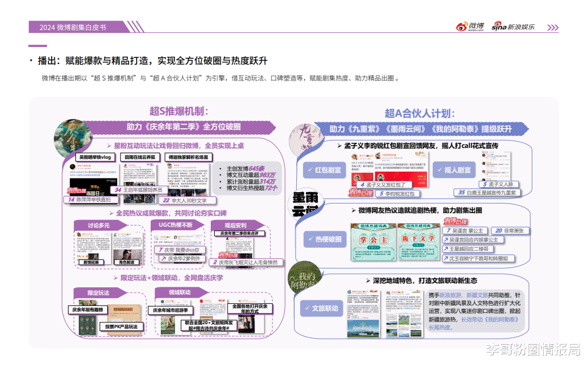Click the arrow icon beside 庆余年2豁例外
Screen dimensions: 588x365
[x=163, y=258]
